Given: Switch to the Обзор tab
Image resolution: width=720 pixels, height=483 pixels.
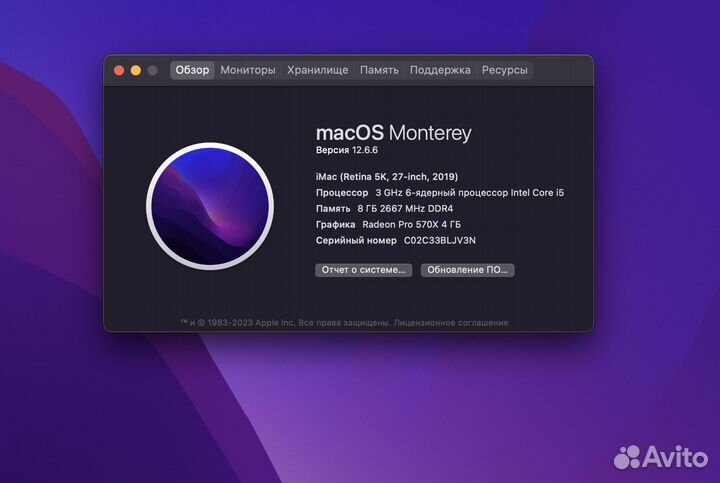Looking at the screenshot, I should [x=192, y=70].
